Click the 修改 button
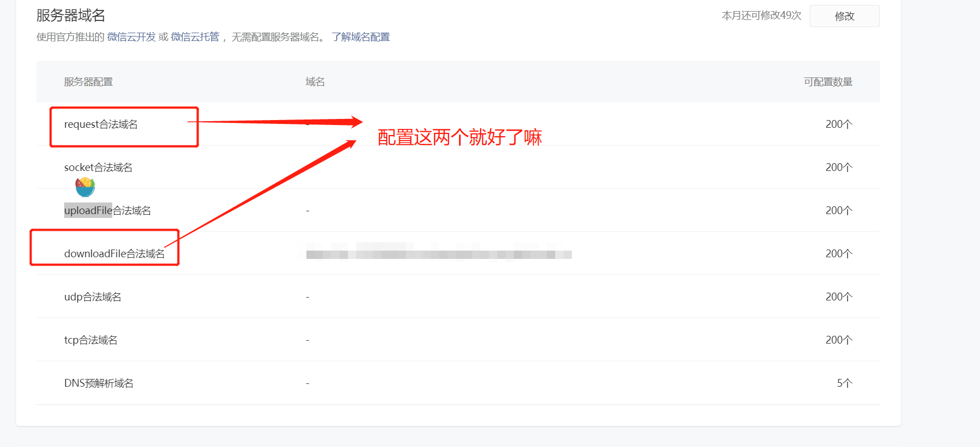Viewport: 980px width, 447px height. tap(845, 16)
